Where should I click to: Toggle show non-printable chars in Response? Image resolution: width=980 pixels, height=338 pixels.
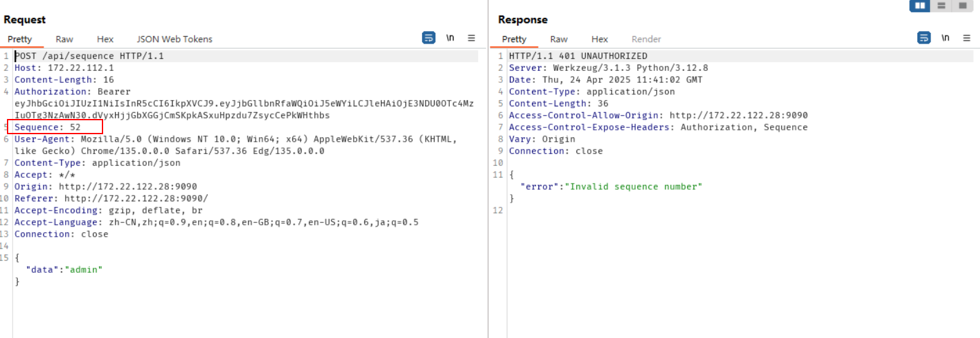[945, 38]
